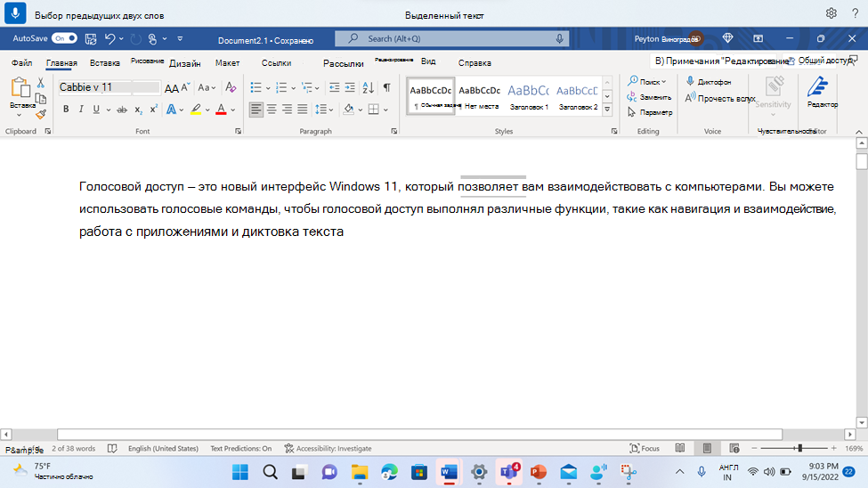The width and height of the screenshot is (868, 488).
Task: Open Font dialog launcher
Action: (238, 131)
